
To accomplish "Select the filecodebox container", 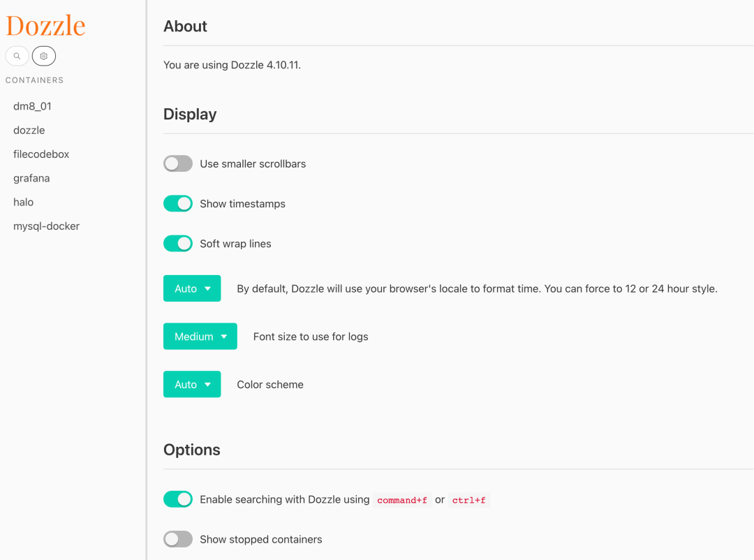I will (x=41, y=154).
